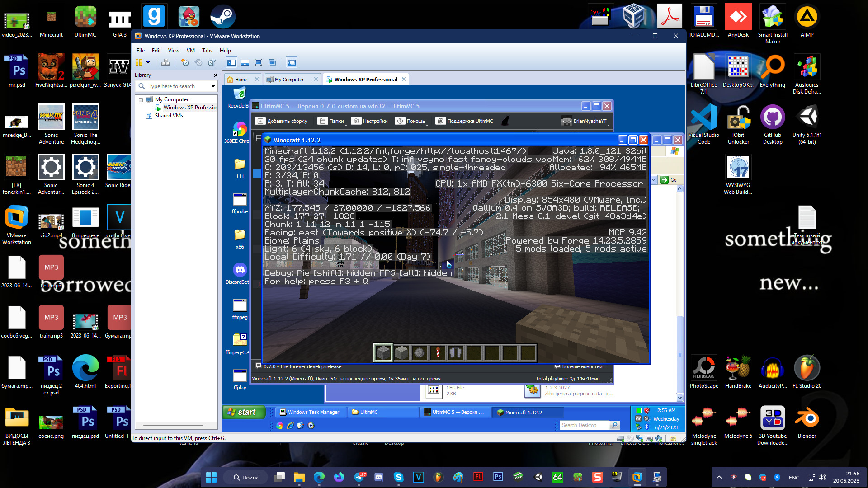The height and width of the screenshot is (488, 868).
Task: Open the snapshot manager icon
Action: 212,62
